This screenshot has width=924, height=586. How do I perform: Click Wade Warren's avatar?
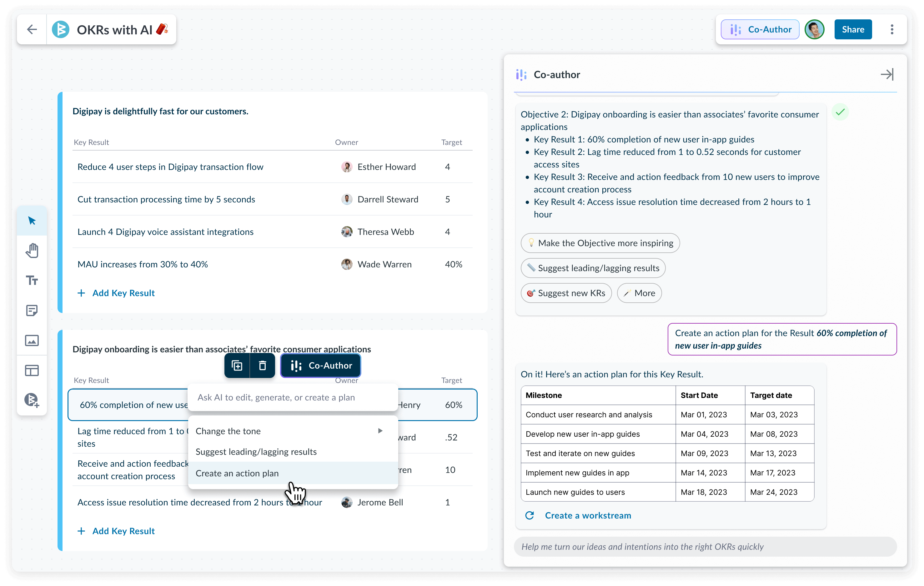(346, 264)
